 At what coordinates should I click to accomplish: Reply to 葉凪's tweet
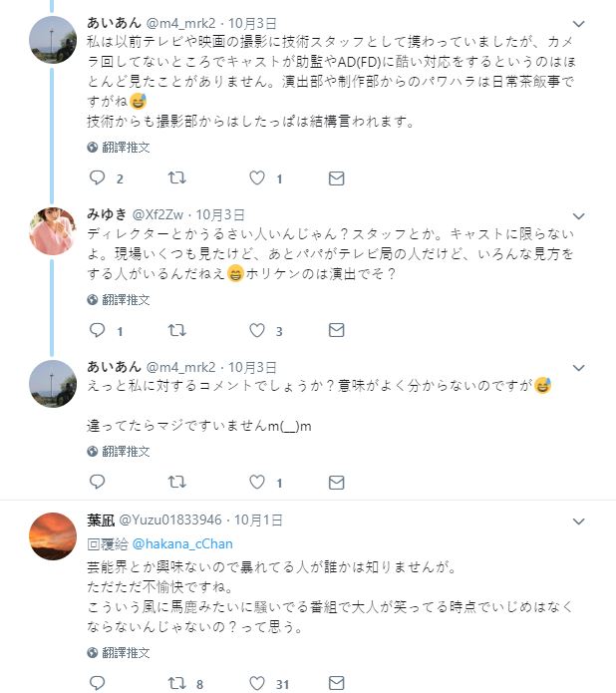[x=97, y=684]
